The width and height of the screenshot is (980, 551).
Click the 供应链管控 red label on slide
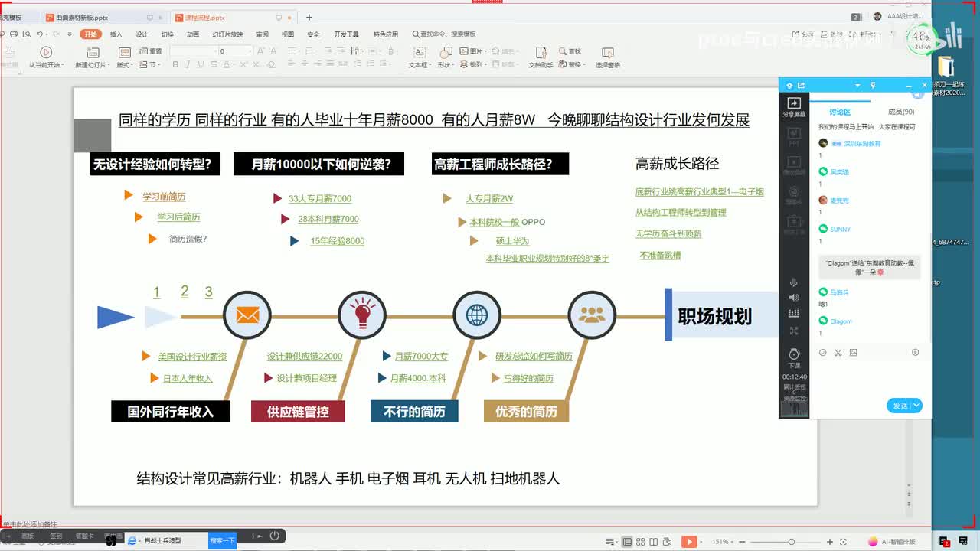coord(298,412)
